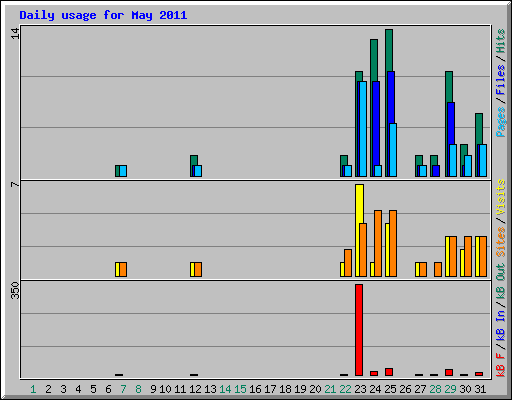The width and height of the screenshot is (512, 400).
Task: Click the 'Files' legend label
Action: click(x=500, y=80)
